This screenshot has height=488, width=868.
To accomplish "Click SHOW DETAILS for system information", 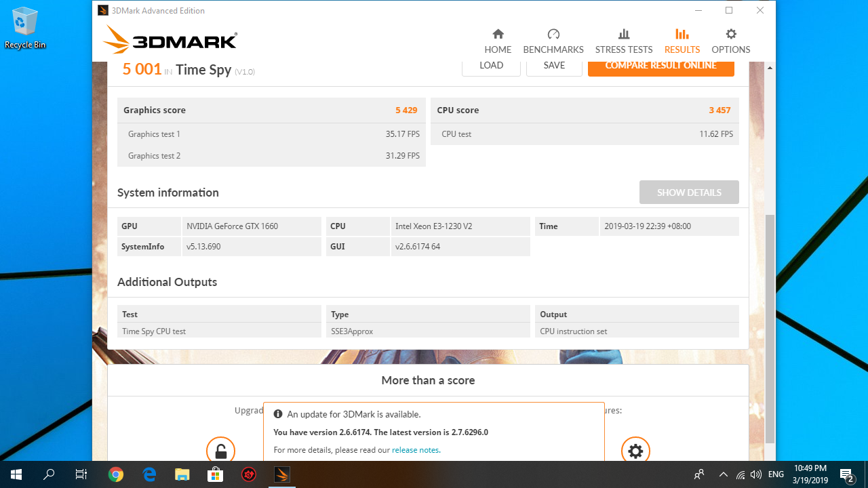I will (x=689, y=192).
